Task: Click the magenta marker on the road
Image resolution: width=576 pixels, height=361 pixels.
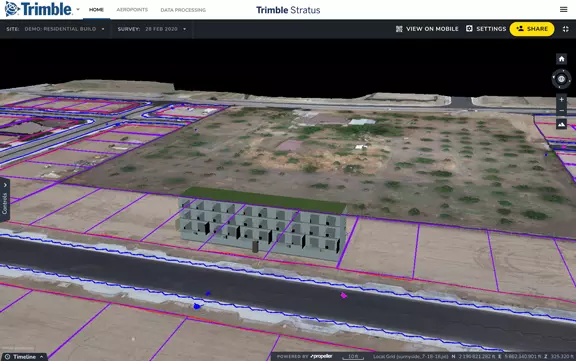Action: pos(343,295)
